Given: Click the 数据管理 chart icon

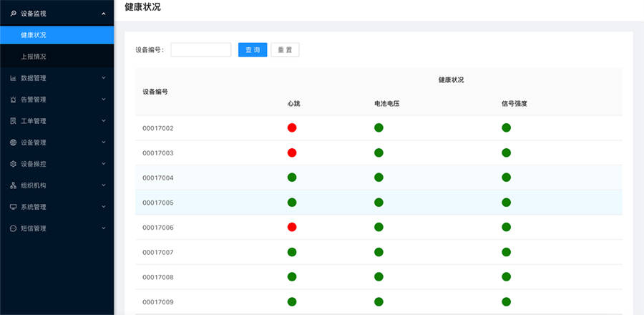Looking at the screenshot, I should [x=13, y=78].
